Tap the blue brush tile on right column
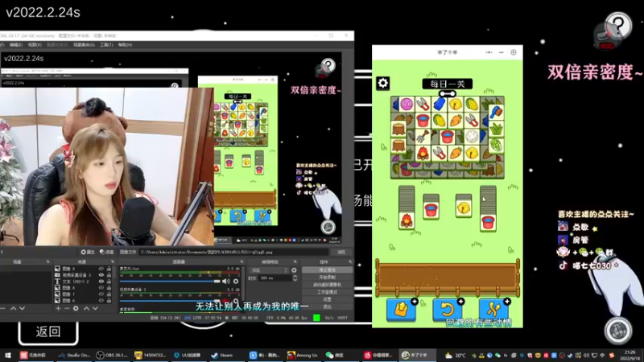 click(x=496, y=113)
